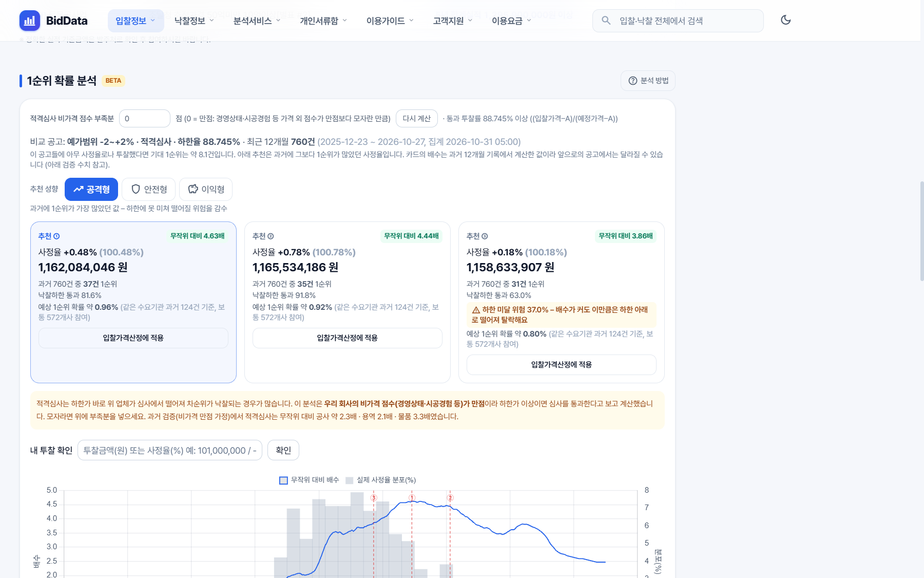Screen dimensions: 924x578
Task: Click the BidData logo icon
Action: (x=30, y=21)
